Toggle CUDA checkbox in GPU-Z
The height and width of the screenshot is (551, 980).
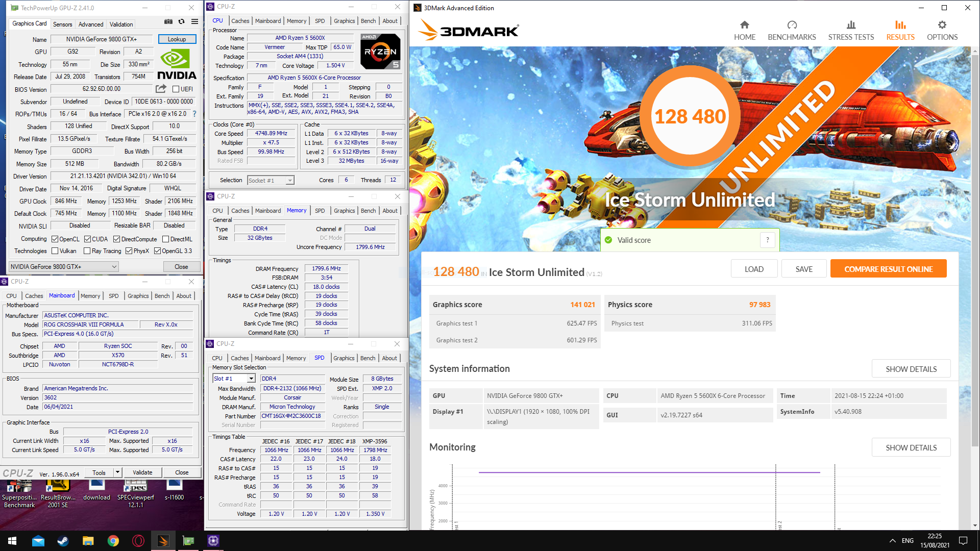coord(87,239)
